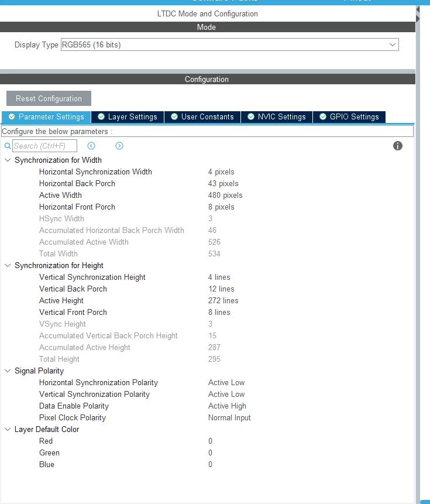Select the Pixel Clock Polarity label
Screen dimensions: 430x504
73,417
